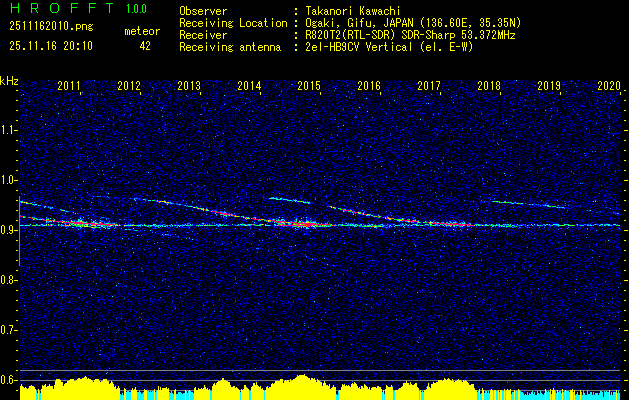Click the grey vertical range bar left of 0.9
This screenshot has height=400, width=629.
tap(19, 231)
